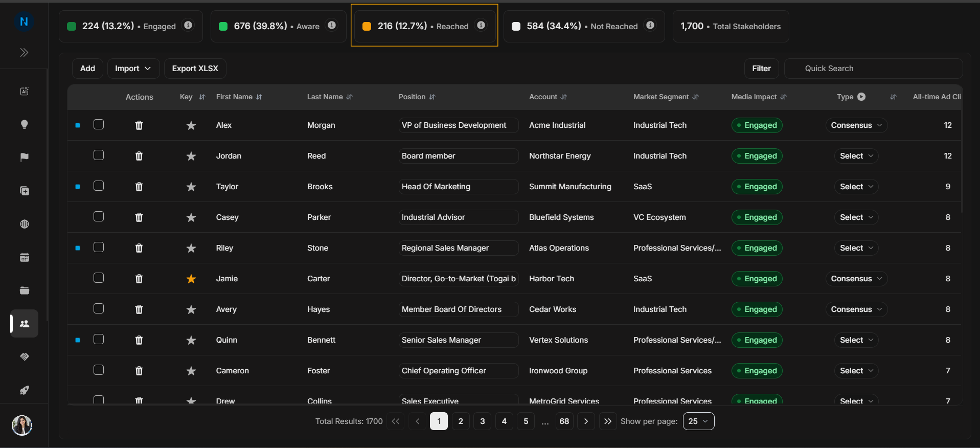Open the stakeholders people sidebar icon
The width and height of the screenshot is (980, 448).
[25, 324]
